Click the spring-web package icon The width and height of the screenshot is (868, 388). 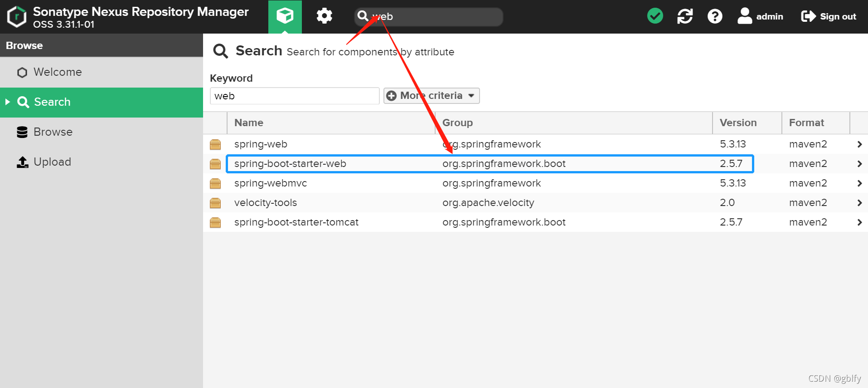[x=215, y=145]
